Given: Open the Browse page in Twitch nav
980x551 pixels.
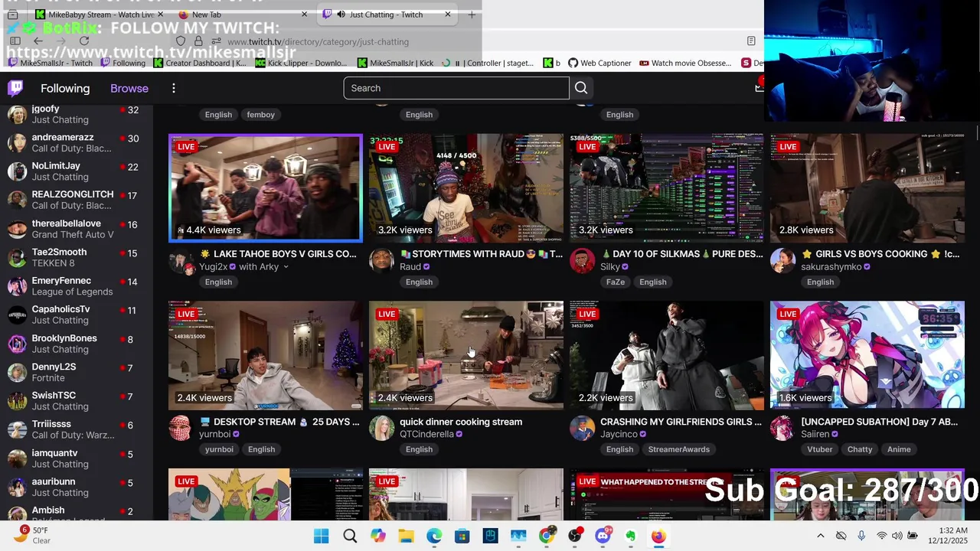Looking at the screenshot, I should 129,88.
